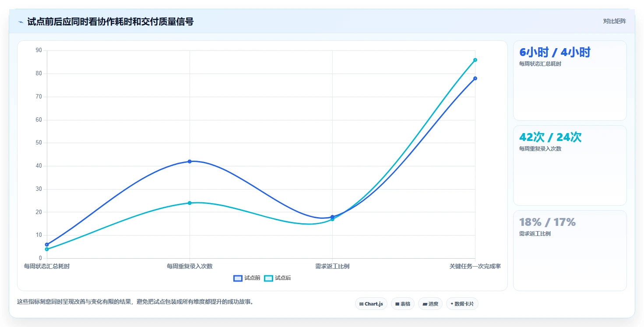This screenshot has height=327, width=644.
Task: Click the chart title heading text
Action: 110,21
